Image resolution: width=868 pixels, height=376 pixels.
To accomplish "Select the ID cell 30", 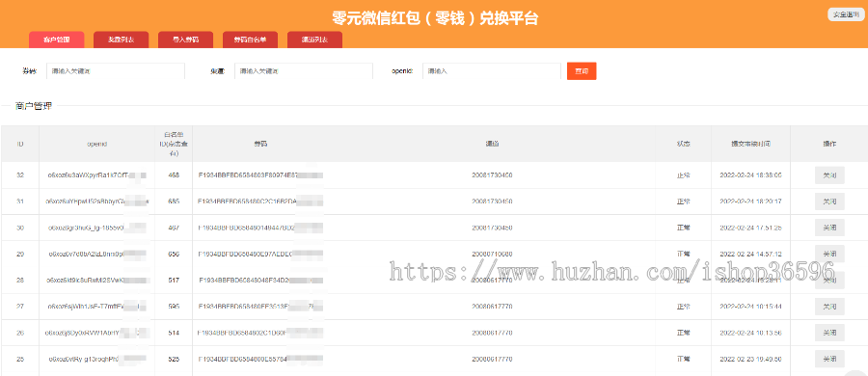I will (20, 228).
